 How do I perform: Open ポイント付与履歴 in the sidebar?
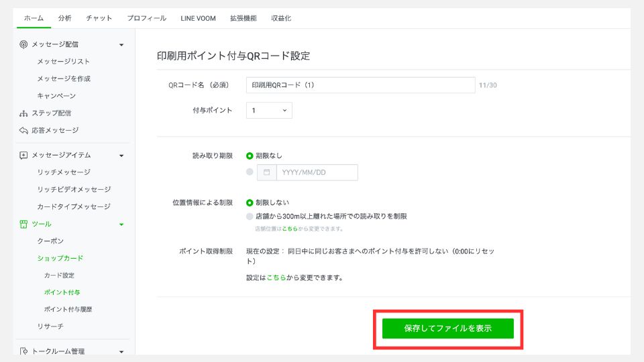pyautogui.click(x=67, y=309)
